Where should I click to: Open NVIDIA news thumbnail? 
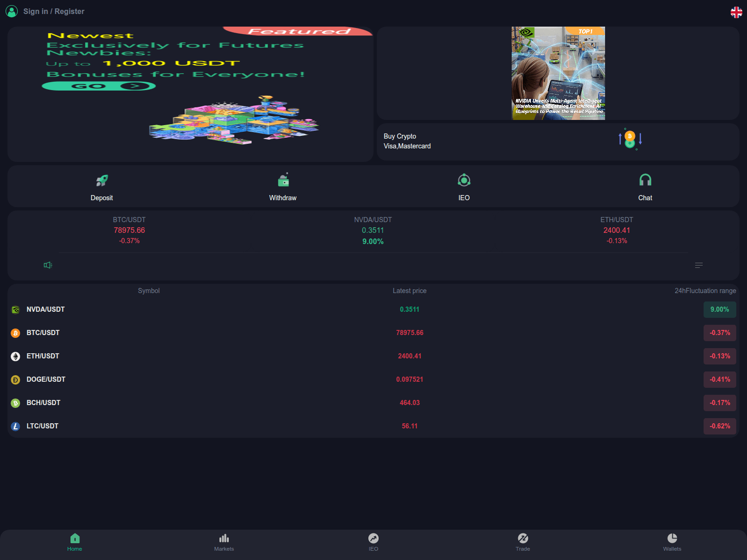click(558, 73)
